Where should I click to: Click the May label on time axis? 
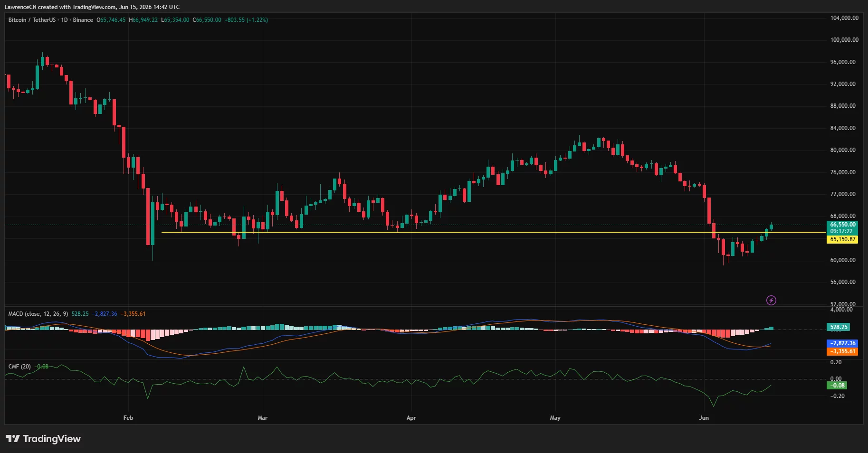[555, 418]
